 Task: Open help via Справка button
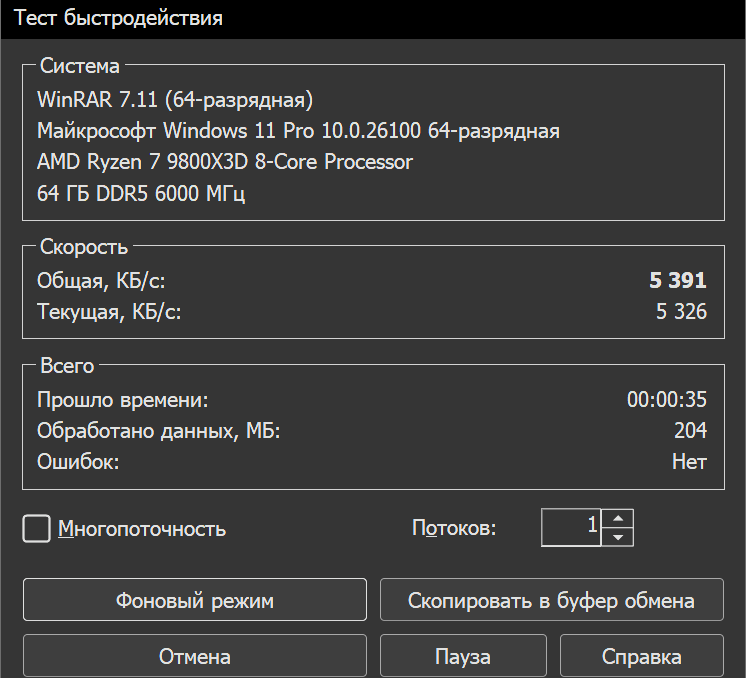(641, 656)
